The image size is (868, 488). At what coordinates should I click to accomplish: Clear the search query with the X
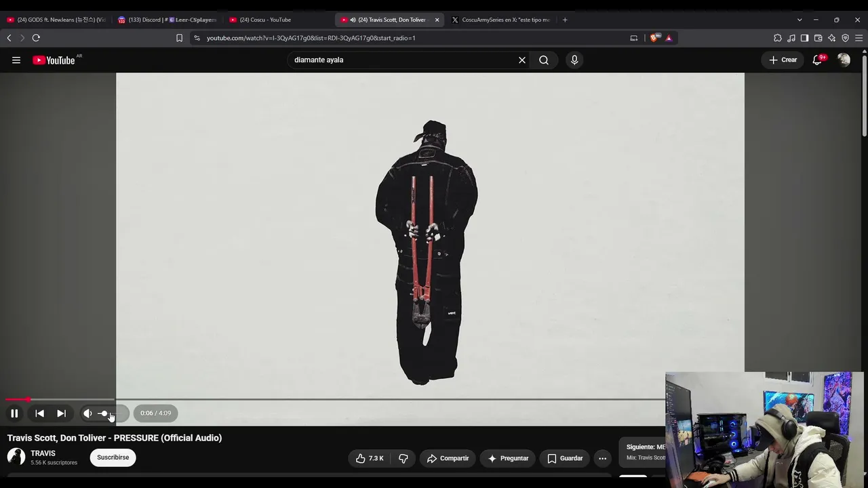[522, 60]
